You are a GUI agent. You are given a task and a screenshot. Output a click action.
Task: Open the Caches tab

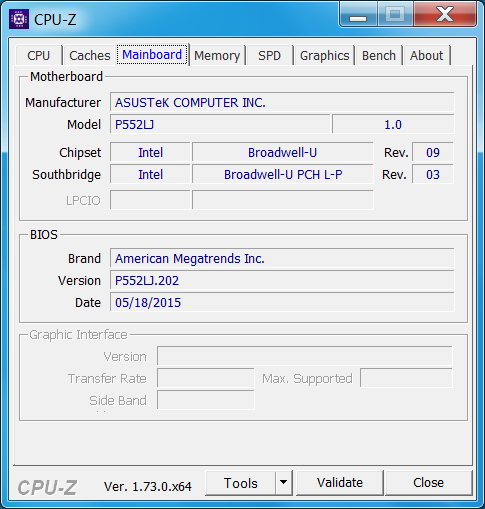(90, 55)
